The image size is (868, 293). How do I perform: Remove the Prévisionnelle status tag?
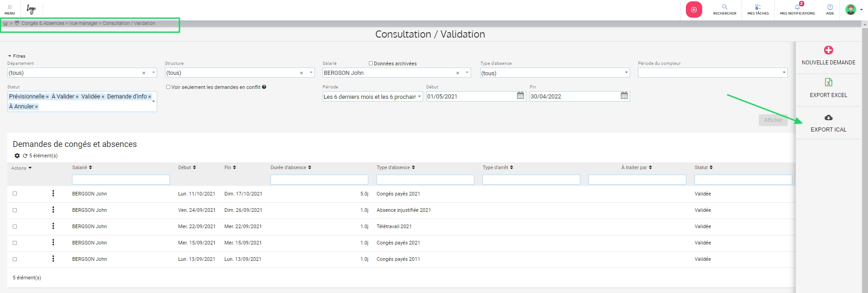pos(47,97)
